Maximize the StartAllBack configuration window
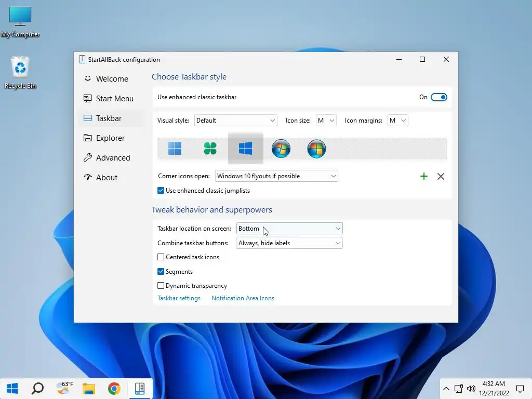This screenshot has width=532, height=399. coord(422,59)
